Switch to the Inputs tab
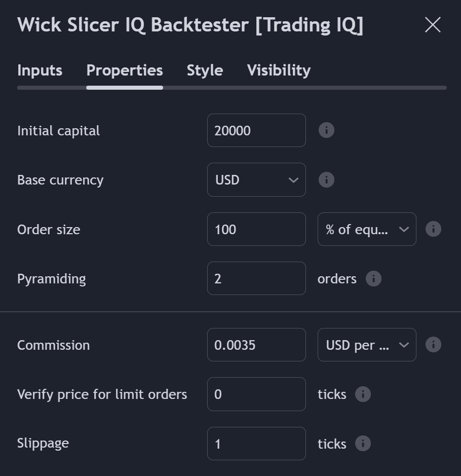 40,70
